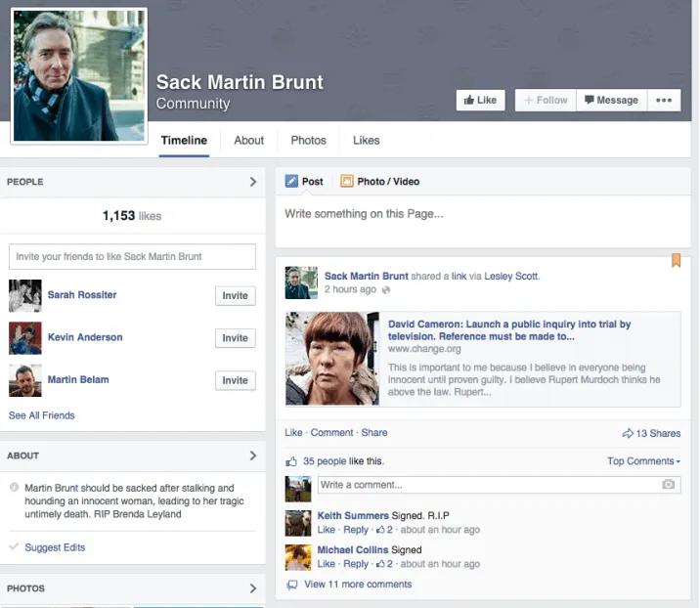Click the petition link preview image
This screenshot has width=700, height=608.
coord(332,359)
